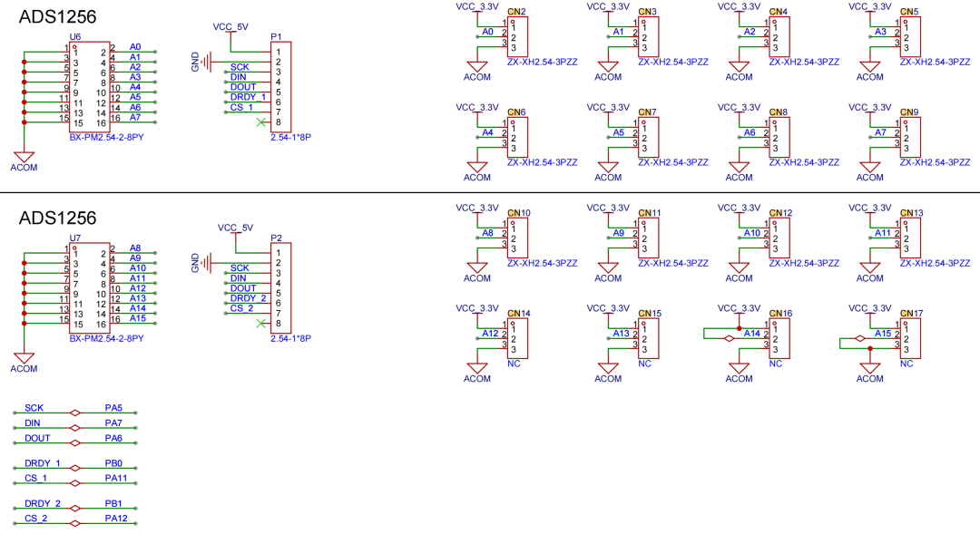Viewport: 980px width, 534px height.
Task: Select the P1 8-pin connector symbol body
Action: point(281,87)
